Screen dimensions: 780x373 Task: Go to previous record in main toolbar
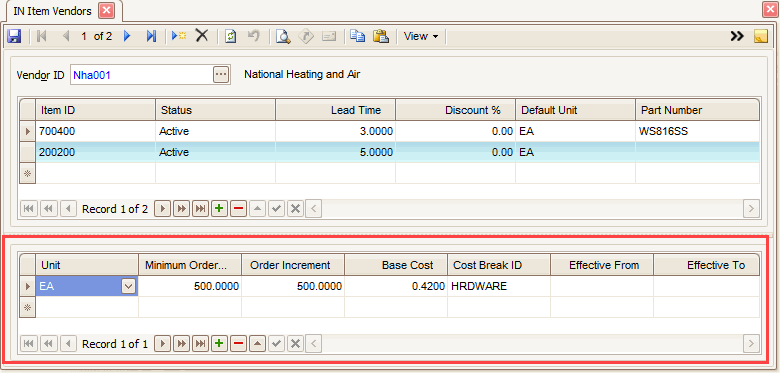point(66,36)
